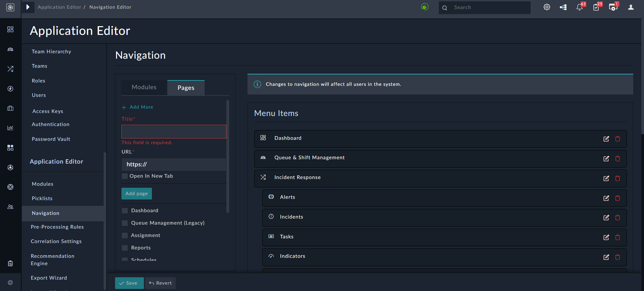This screenshot has height=291, width=644.
Task: Enable the Open In New Tab checkbox
Action: [124, 176]
